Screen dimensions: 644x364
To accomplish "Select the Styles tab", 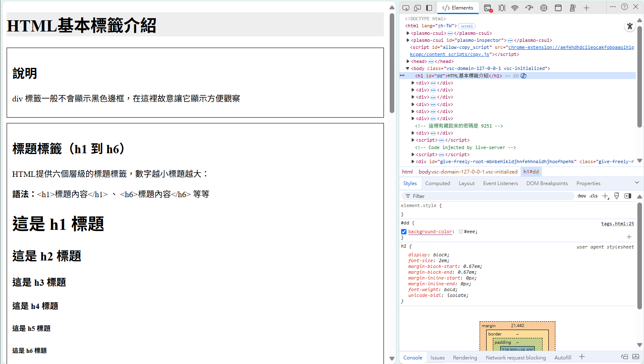I will pyautogui.click(x=410, y=183).
